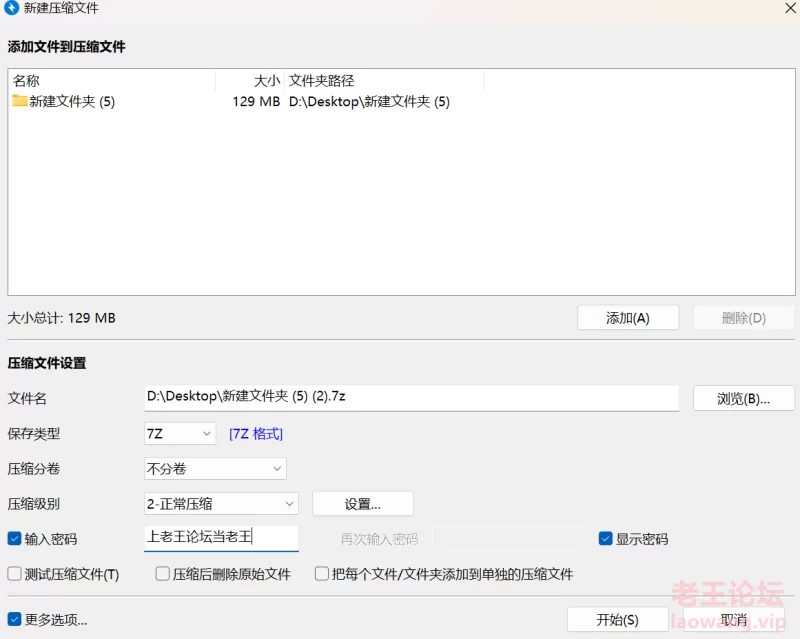Image resolution: width=800 pixels, height=639 pixels.
Task: Select the 新建文件夹 (5) folder icon
Action: (19, 101)
